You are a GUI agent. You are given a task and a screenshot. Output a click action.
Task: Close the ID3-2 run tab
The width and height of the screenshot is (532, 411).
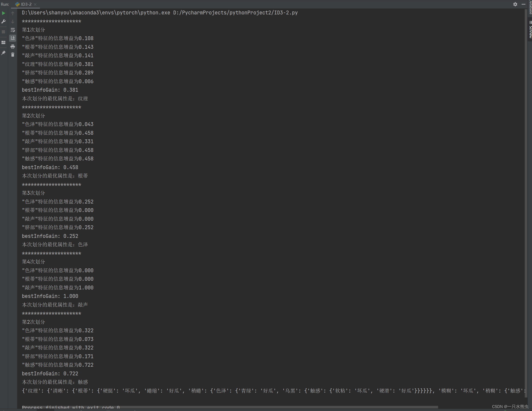[x=35, y=4]
